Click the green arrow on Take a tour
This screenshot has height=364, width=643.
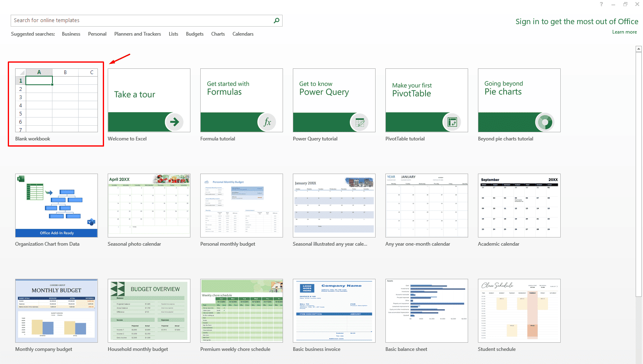(174, 122)
